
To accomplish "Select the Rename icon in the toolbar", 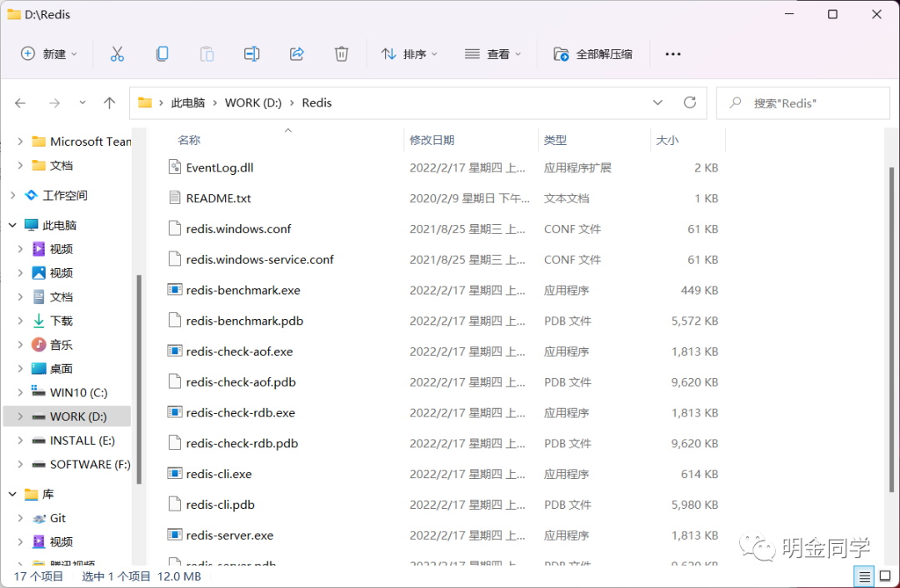I will point(252,53).
